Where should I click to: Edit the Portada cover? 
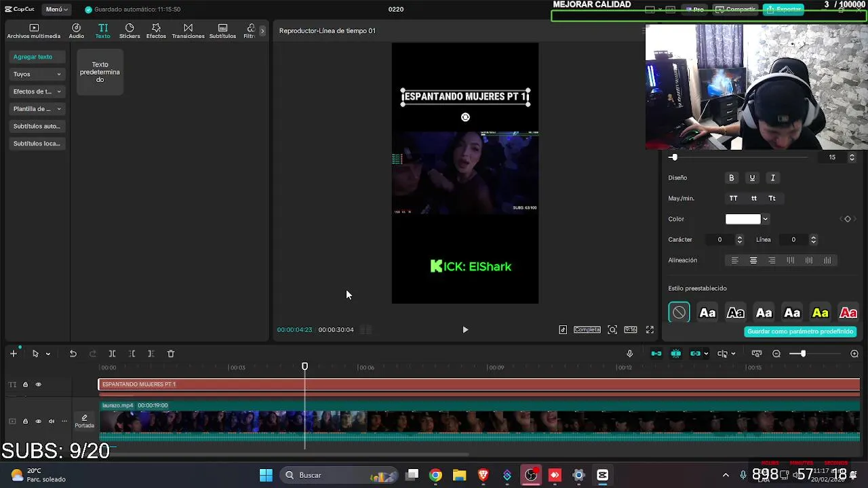[84, 422]
